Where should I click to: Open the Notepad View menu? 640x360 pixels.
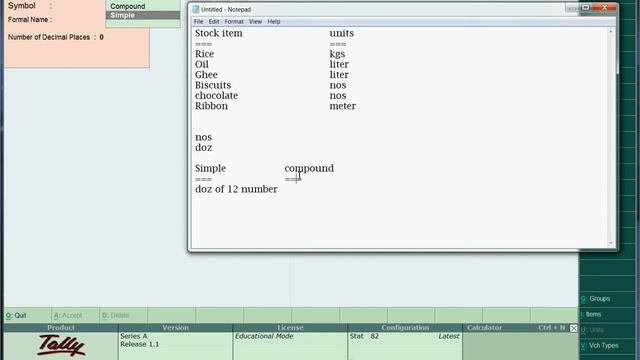256,22
